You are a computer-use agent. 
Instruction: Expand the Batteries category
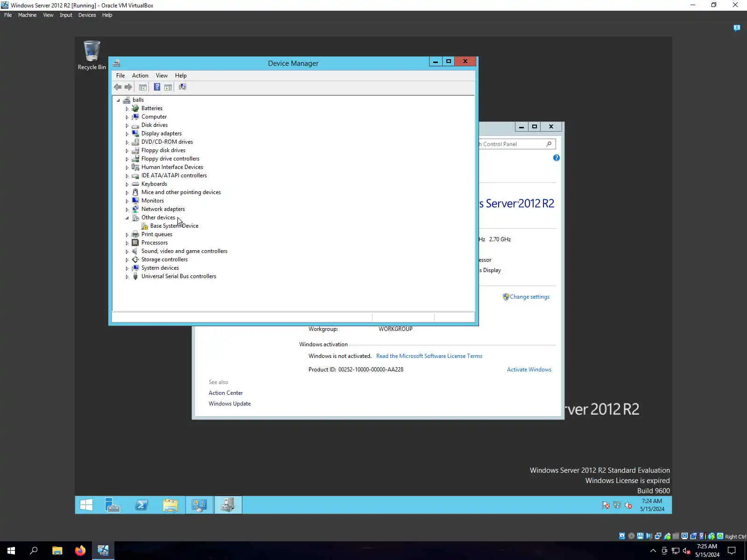127,108
